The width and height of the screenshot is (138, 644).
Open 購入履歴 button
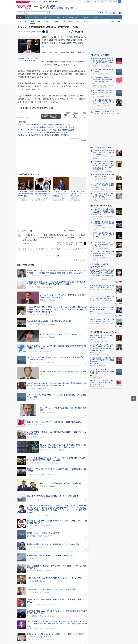112,13
